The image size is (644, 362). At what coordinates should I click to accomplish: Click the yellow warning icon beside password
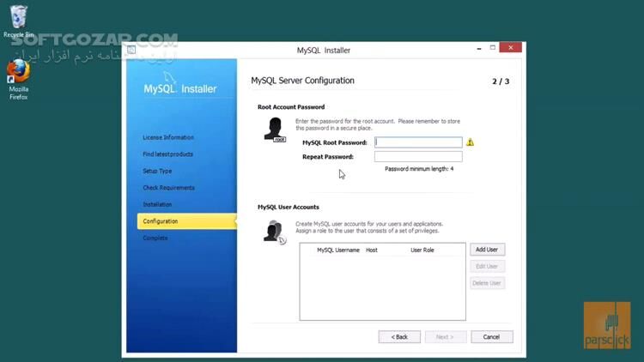click(470, 142)
